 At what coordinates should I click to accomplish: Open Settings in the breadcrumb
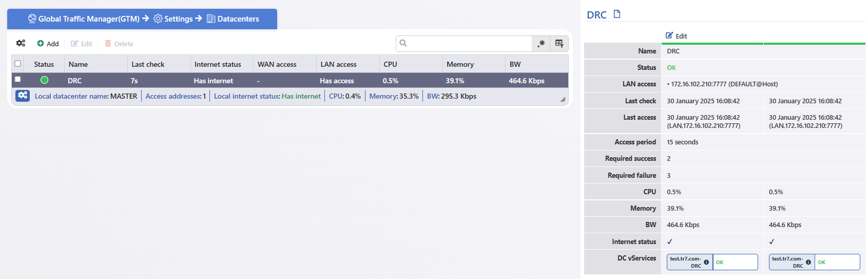173,19
